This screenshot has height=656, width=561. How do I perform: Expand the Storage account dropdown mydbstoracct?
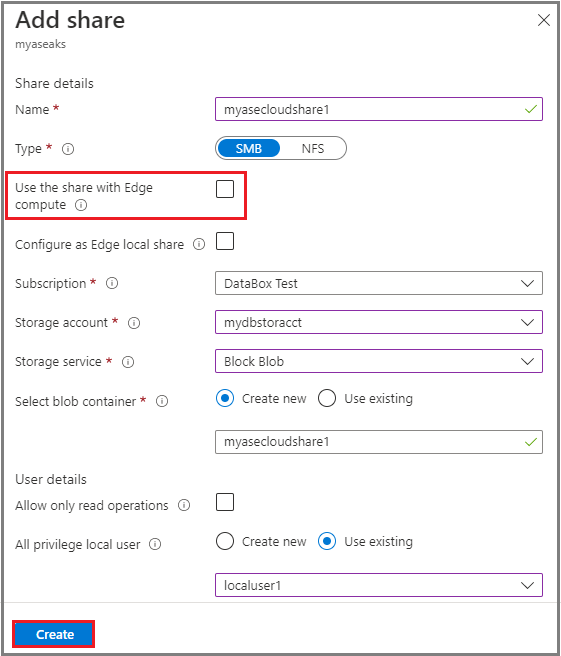pyautogui.click(x=379, y=322)
